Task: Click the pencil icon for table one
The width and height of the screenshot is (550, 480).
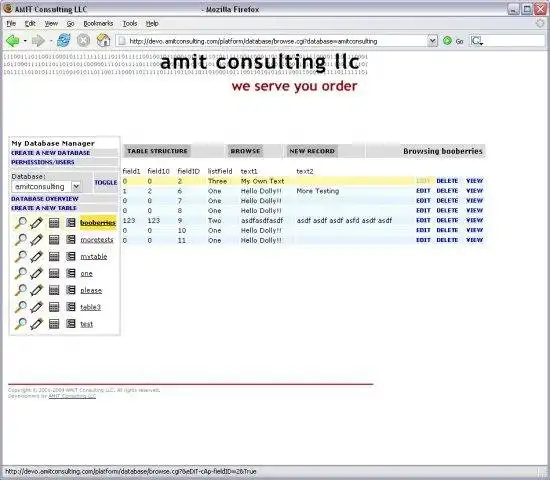Action: (36, 273)
